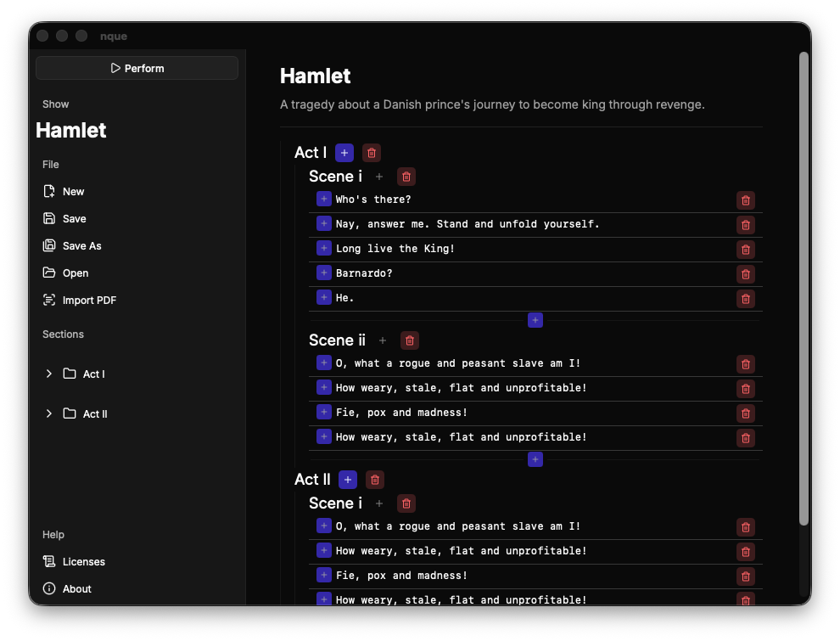Expand the Act II chevron in Sections
Screen dimensions: 840x641
pyautogui.click(x=48, y=413)
